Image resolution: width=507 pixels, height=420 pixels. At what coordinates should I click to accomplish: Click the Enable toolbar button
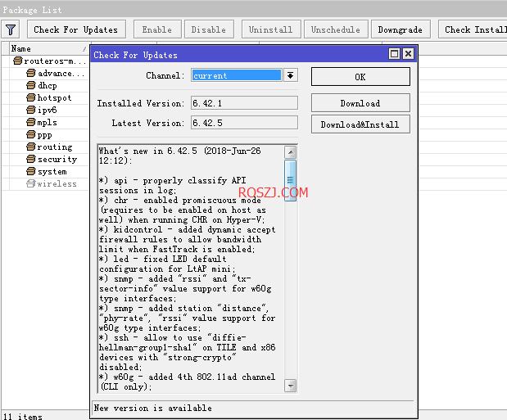(157, 29)
